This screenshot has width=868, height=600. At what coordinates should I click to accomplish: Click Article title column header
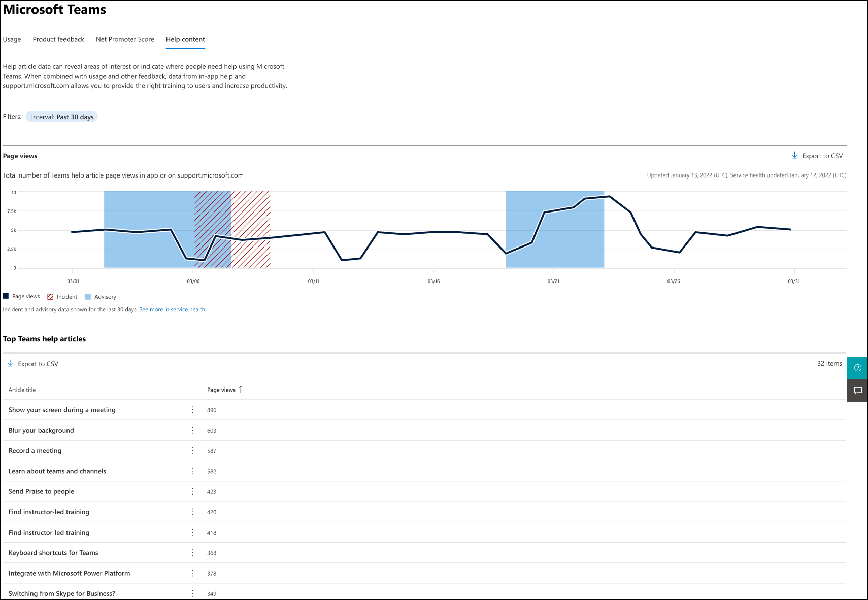[22, 390]
